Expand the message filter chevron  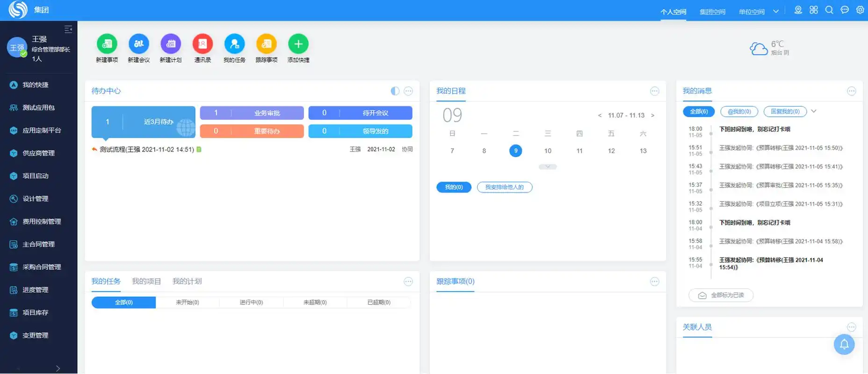click(814, 111)
